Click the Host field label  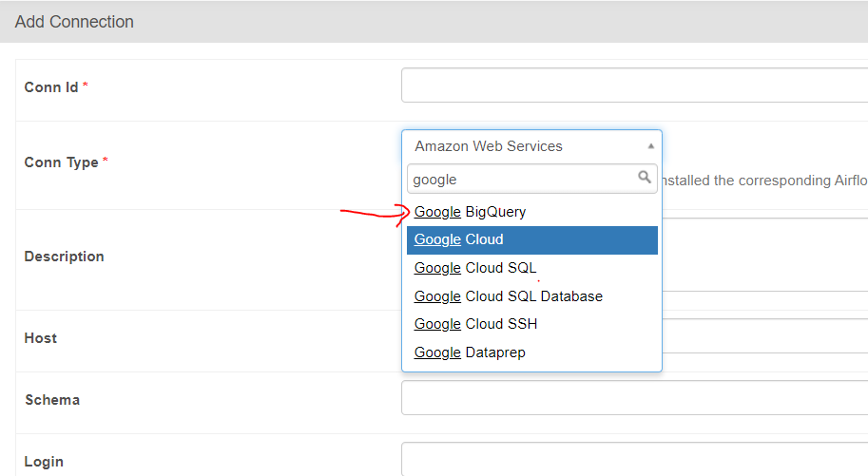41,338
